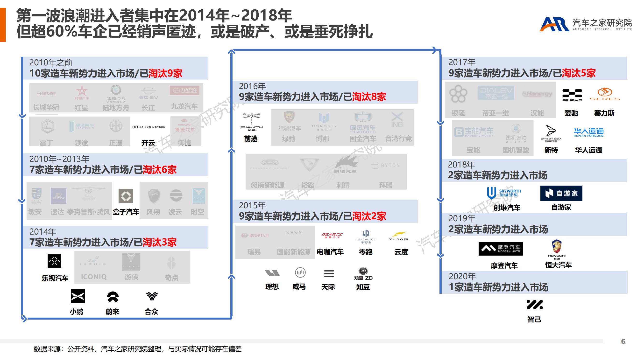Viewport: 644px width, 362px height.
Task: Click the greyed '陆地方舟' label
Action: (x=116, y=108)
